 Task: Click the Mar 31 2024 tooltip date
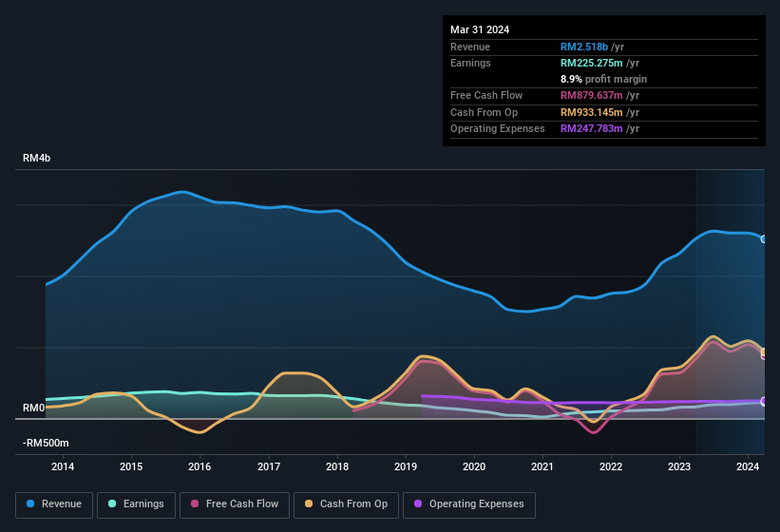[x=480, y=29]
